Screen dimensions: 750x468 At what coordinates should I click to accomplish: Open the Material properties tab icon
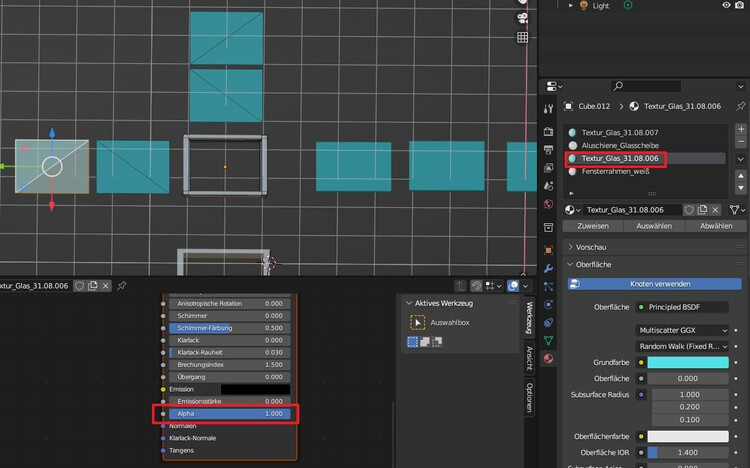(548, 358)
